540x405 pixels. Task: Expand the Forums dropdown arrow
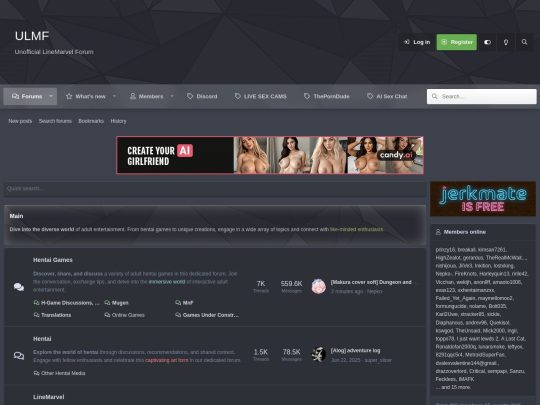[x=51, y=96]
